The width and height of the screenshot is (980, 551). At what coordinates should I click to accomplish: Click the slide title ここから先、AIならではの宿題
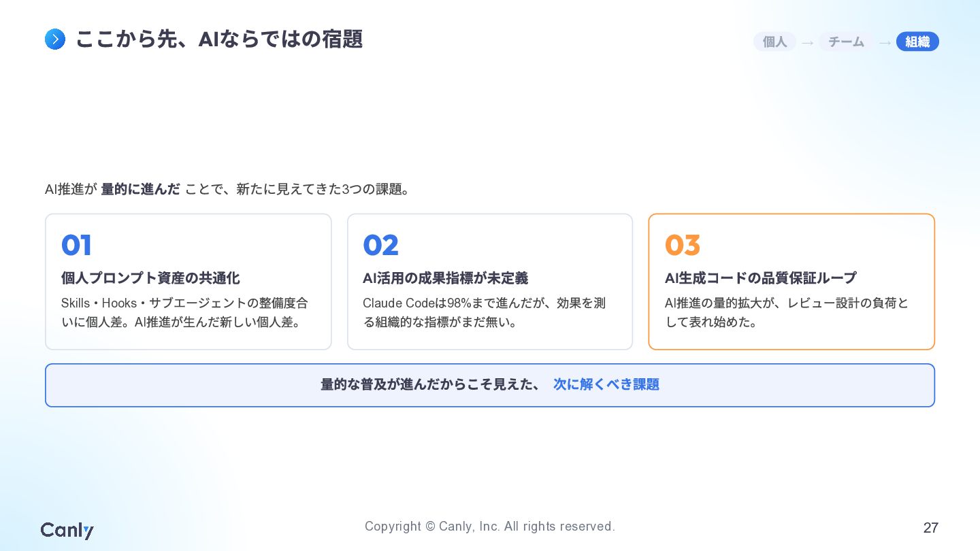[218, 39]
